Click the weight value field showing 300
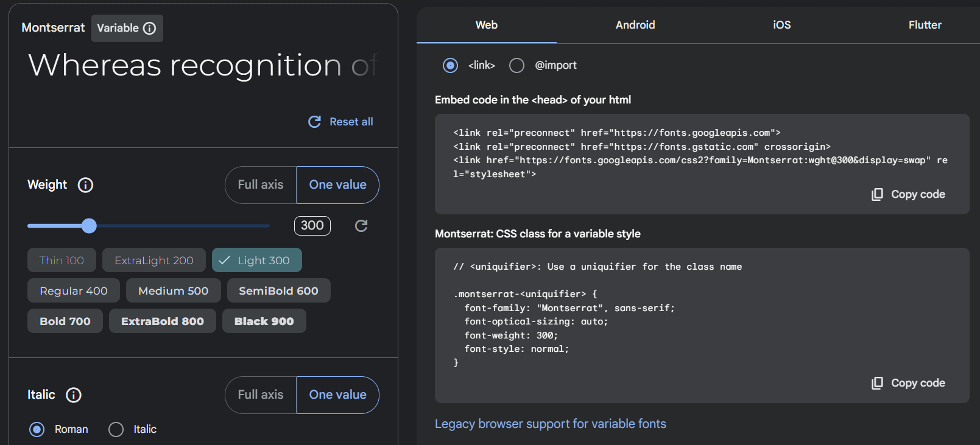This screenshot has width=980, height=445. 312,226
